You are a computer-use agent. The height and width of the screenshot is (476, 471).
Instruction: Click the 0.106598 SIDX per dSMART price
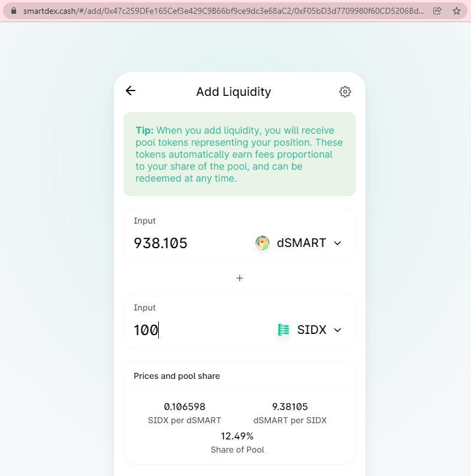pyautogui.click(x=185, y=406)
